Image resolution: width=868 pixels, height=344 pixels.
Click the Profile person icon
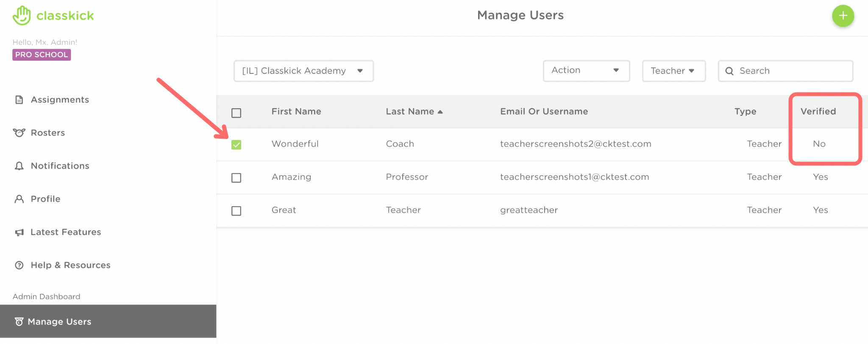click(19, 199)
